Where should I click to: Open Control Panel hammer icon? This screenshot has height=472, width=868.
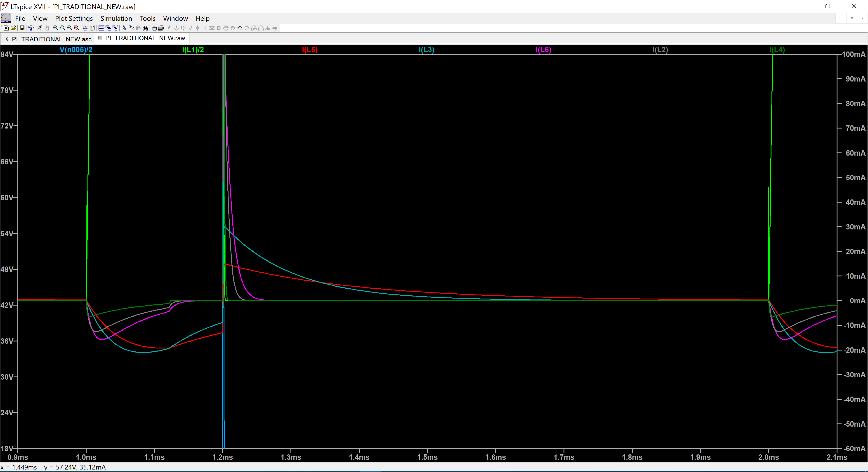tap(31, 28)
